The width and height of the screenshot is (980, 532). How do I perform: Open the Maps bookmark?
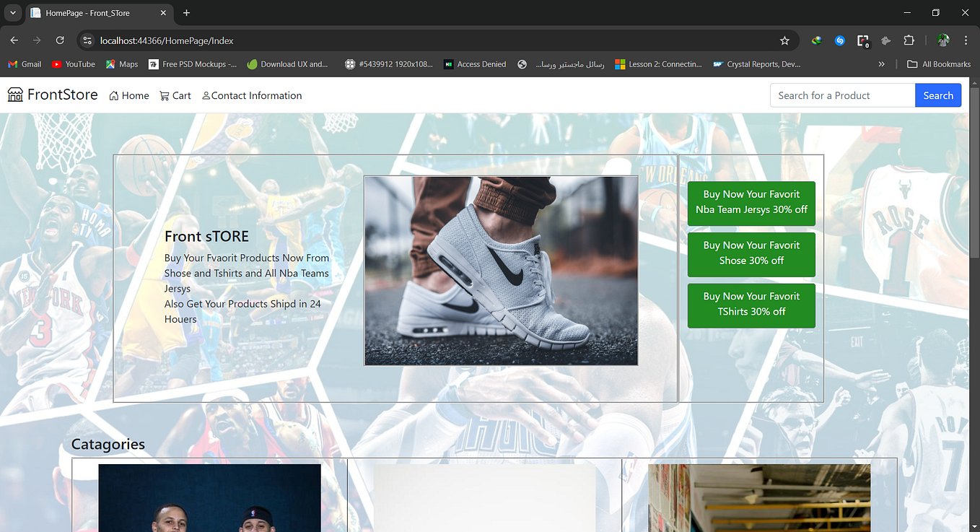122,64
